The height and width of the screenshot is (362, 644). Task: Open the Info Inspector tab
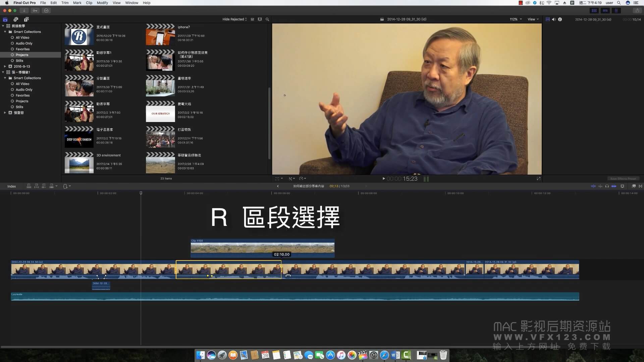(560, 19)
